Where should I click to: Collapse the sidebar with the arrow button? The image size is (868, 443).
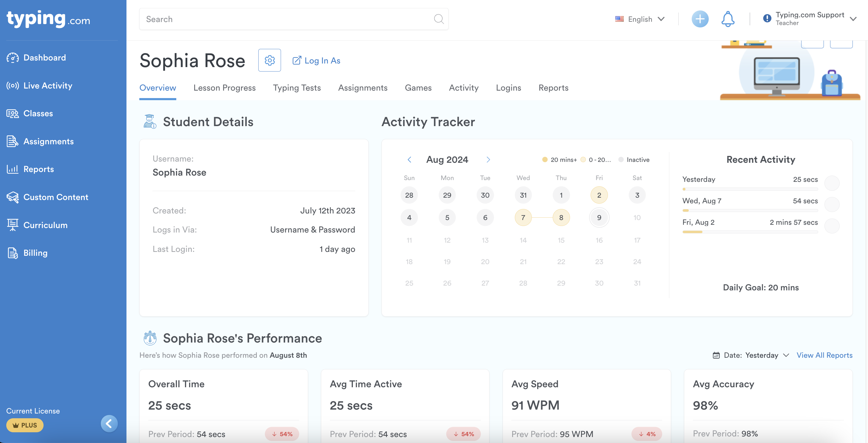[x=109, y=424]
